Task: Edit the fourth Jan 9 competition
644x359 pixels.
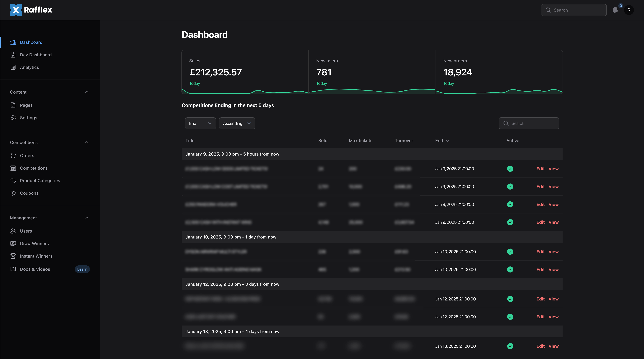Action: [x=540, y=222]
